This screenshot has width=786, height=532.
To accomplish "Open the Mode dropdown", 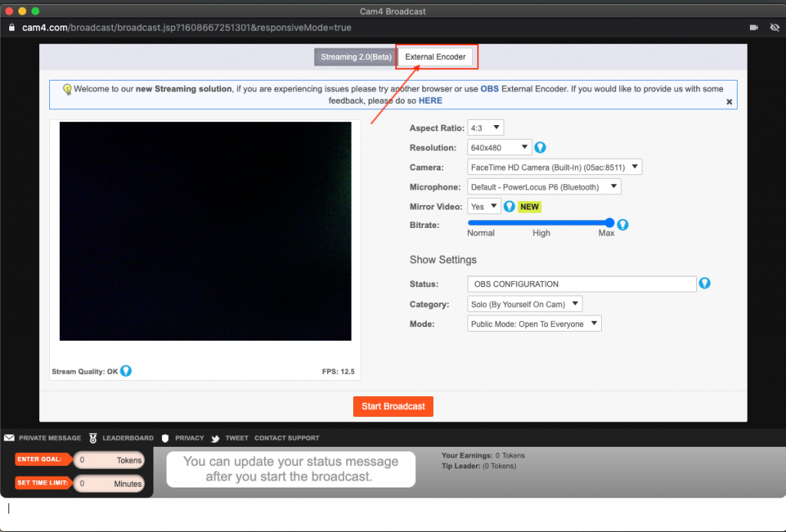I will point(534,324).
